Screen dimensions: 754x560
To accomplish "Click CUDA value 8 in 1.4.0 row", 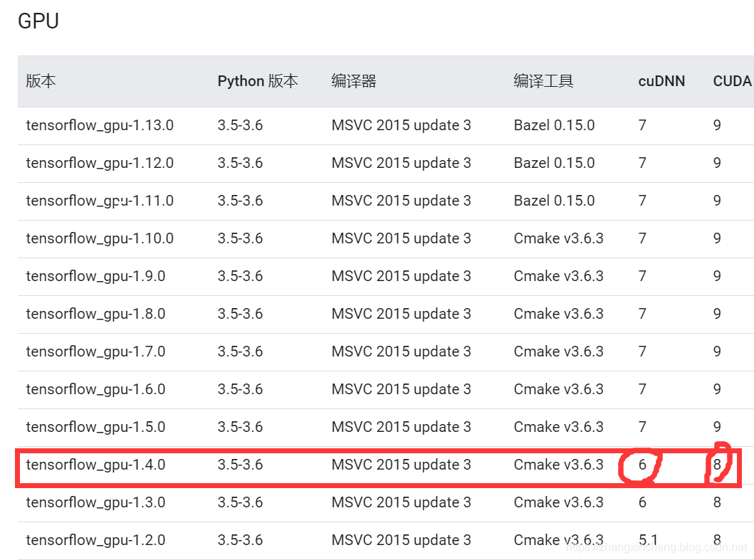I will [x=717, y=465].
